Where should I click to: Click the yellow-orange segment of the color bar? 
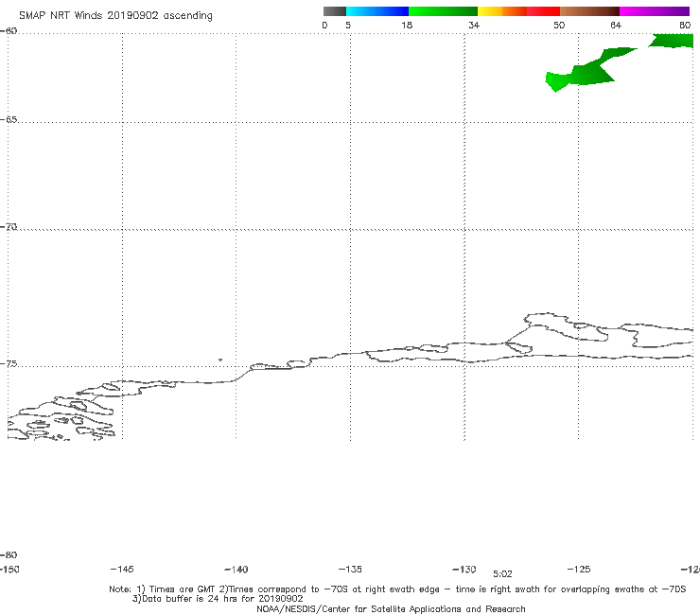501,11
